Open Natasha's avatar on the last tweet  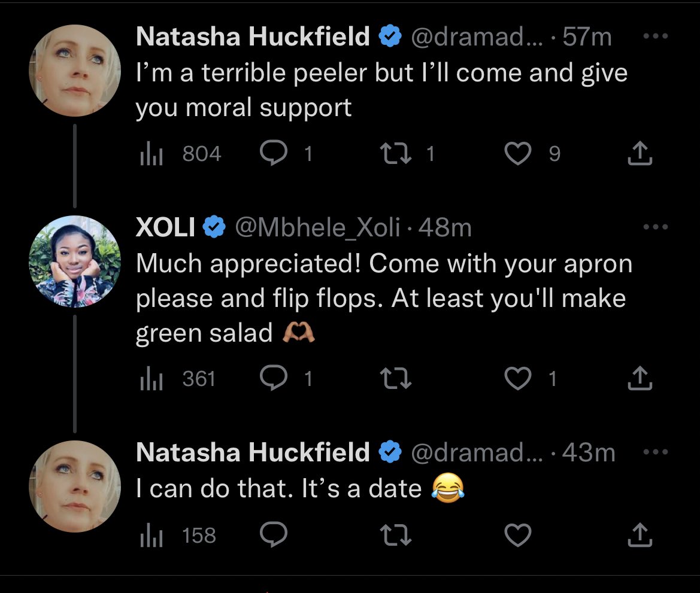75,486
